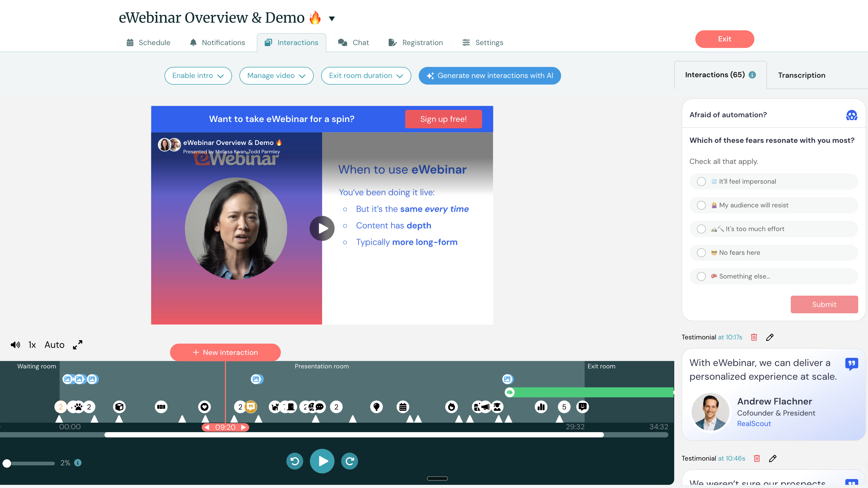Select the cat interaction on the timeline
The width and height of the screenshot is (868, 488).
275,407
